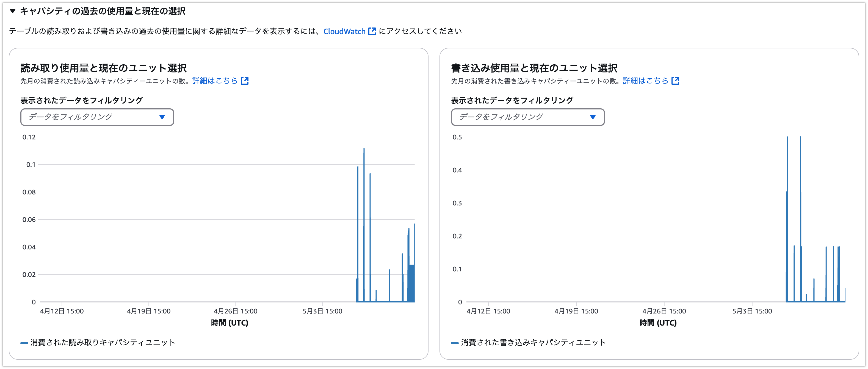Click 4月19日 15:00 label on read chart

pos(149,311)
